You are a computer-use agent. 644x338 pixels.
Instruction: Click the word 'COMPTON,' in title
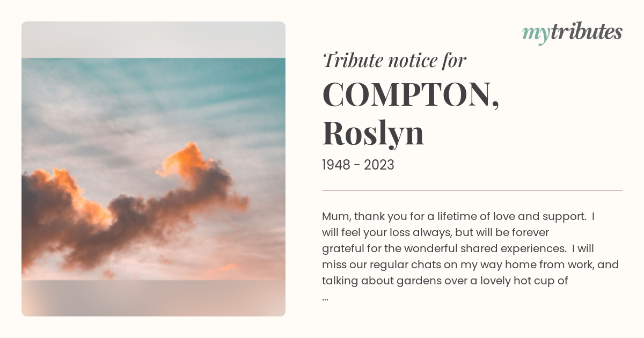pos(411,94)
